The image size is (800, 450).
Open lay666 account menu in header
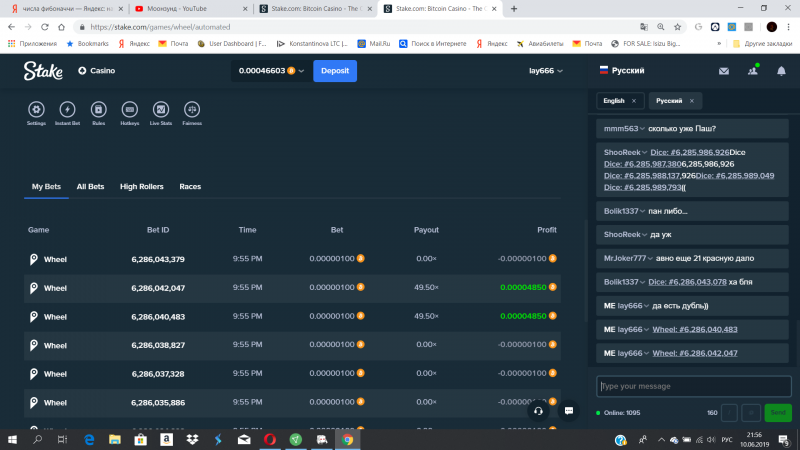[x=545, y=71]
